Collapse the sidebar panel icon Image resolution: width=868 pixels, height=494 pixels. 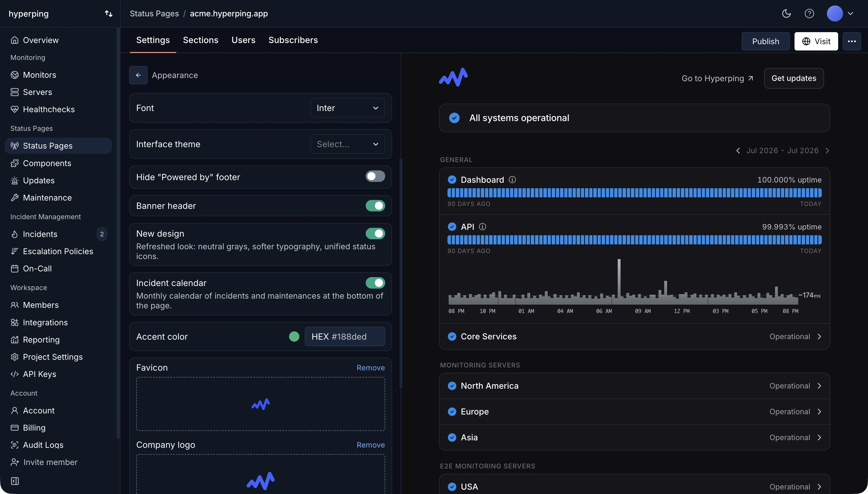click(x=15, y=481)
